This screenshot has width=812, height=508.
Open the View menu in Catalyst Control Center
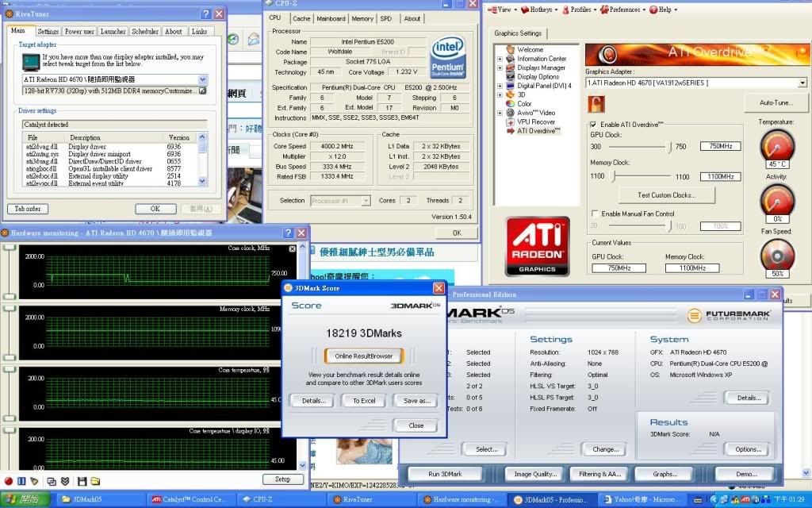[x=502, y=10]
